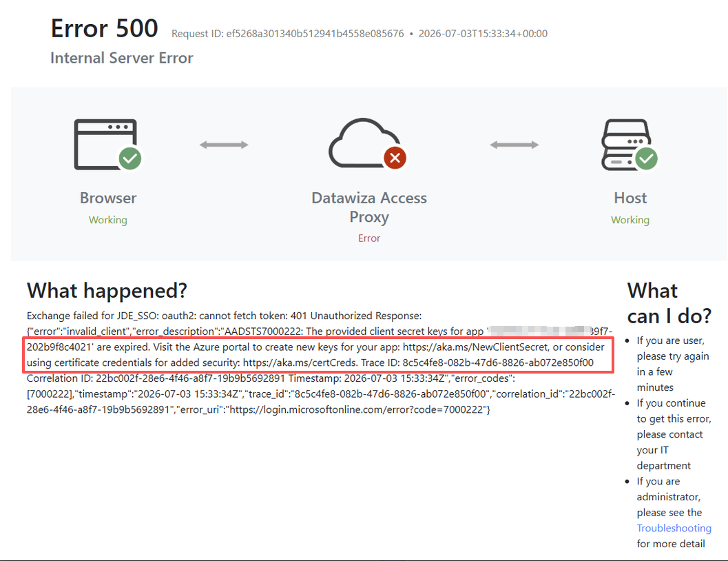Click the green check badge on Browser
This screenshot has height=561, width=728.
click(130, 159)
